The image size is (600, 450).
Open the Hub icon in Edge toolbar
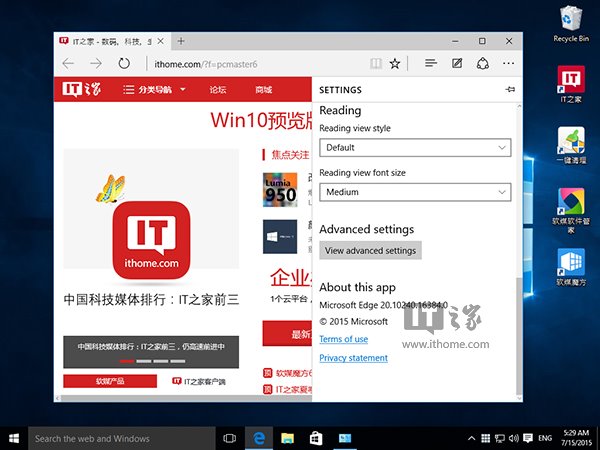click(x=430, y=63)
